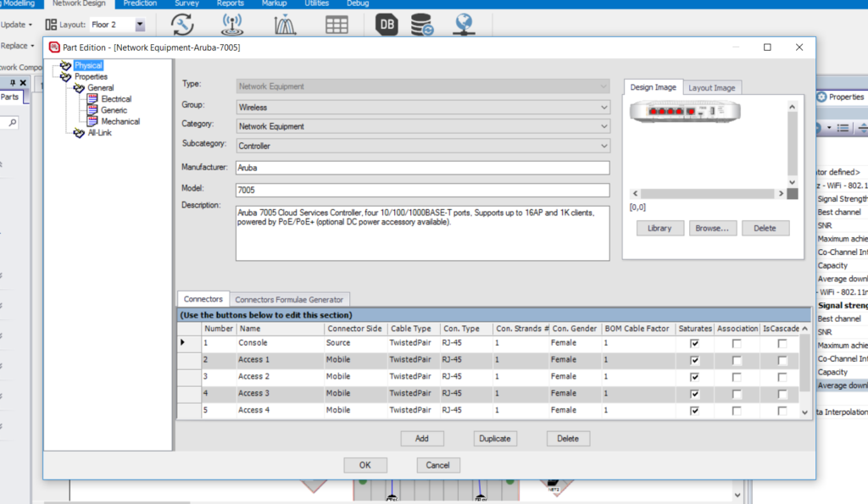
Task: Click the pin icon on Parts panel
Action: [x=12, y=82]
